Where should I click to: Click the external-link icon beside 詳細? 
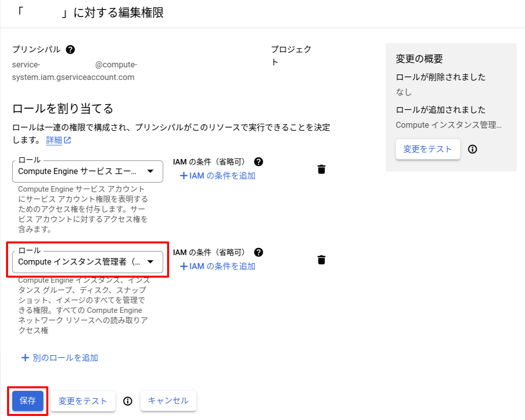pyautogui.click(x=67, y=140)
